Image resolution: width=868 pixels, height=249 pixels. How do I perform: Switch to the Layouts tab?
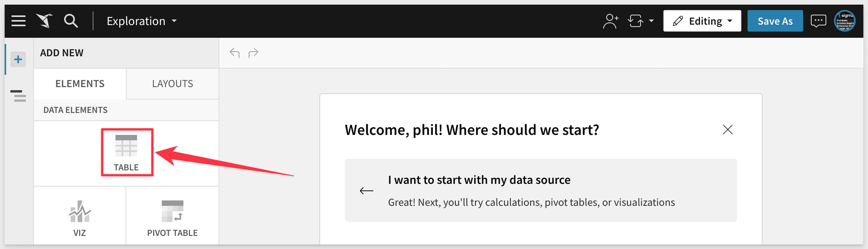coord(173,84)
